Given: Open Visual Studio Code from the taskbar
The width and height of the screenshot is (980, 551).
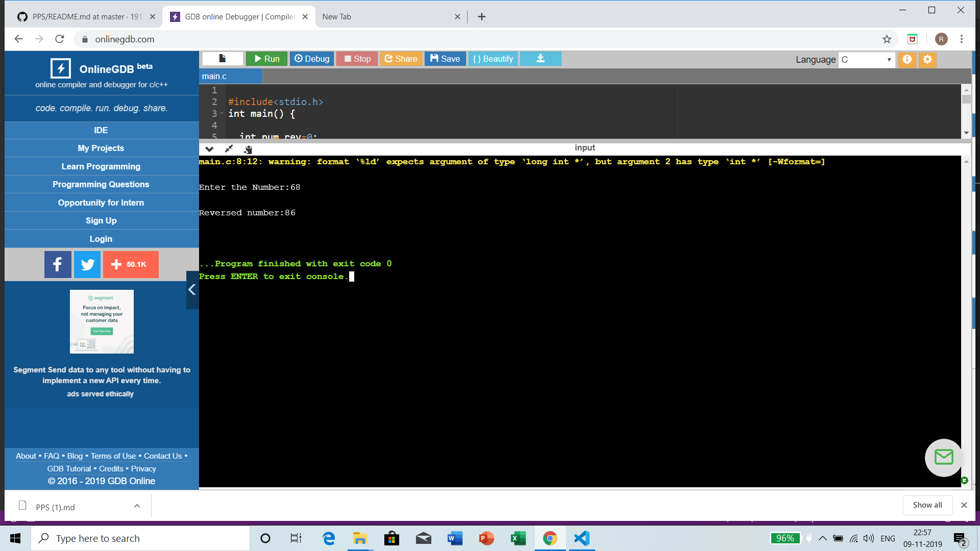Looking at the screenshot, I should tap(581, 538).
